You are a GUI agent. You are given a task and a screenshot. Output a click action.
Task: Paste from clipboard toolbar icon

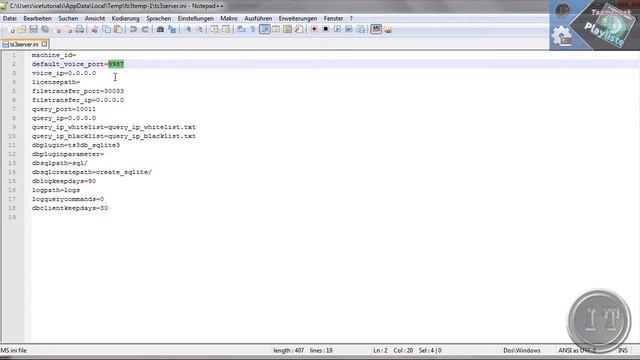(118, 29)
